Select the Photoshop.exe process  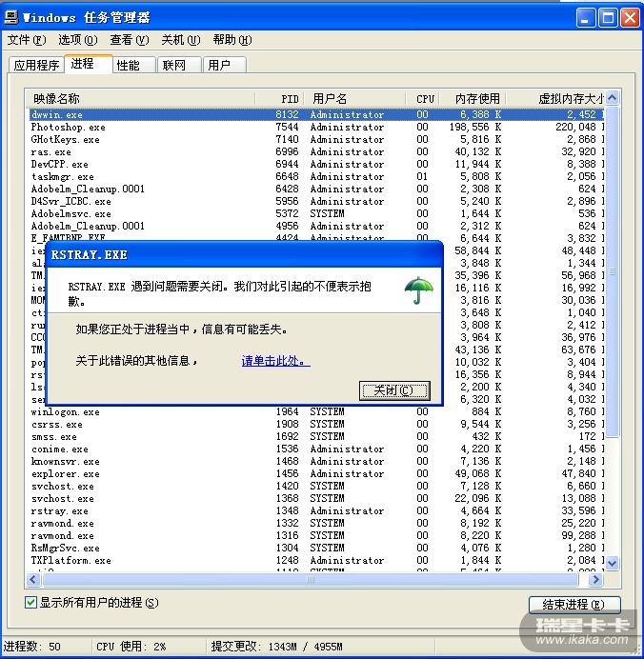click(316, 127)
